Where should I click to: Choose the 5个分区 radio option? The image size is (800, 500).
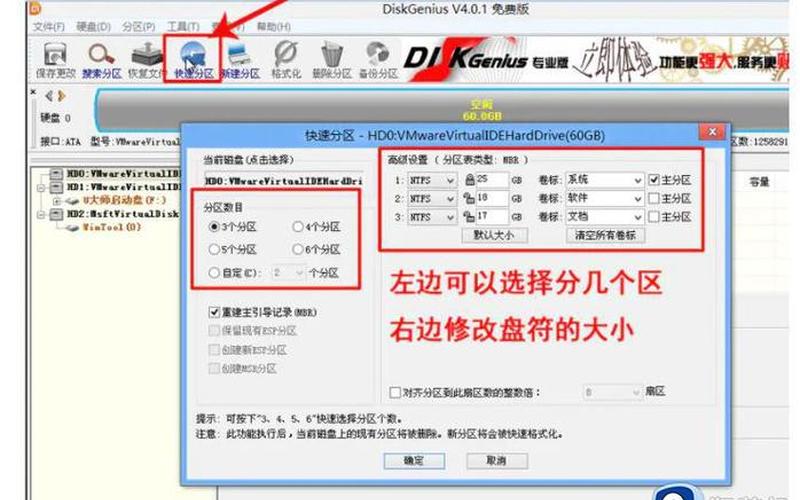[214, 249]
